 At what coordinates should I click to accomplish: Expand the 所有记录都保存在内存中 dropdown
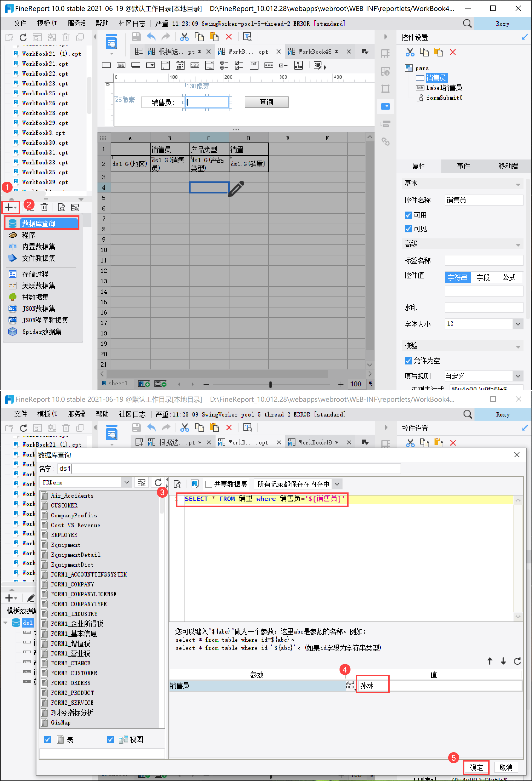click(337, 484)
